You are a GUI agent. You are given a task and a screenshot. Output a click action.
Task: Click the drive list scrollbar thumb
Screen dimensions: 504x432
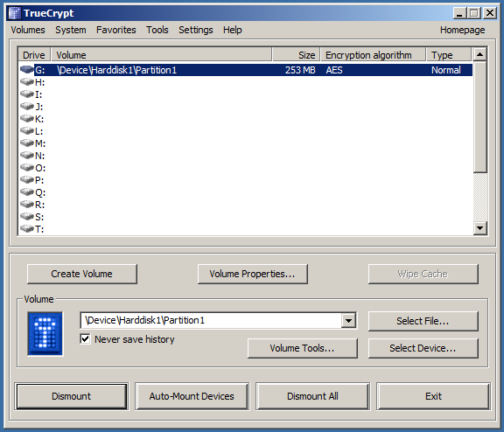coord(480,117)
